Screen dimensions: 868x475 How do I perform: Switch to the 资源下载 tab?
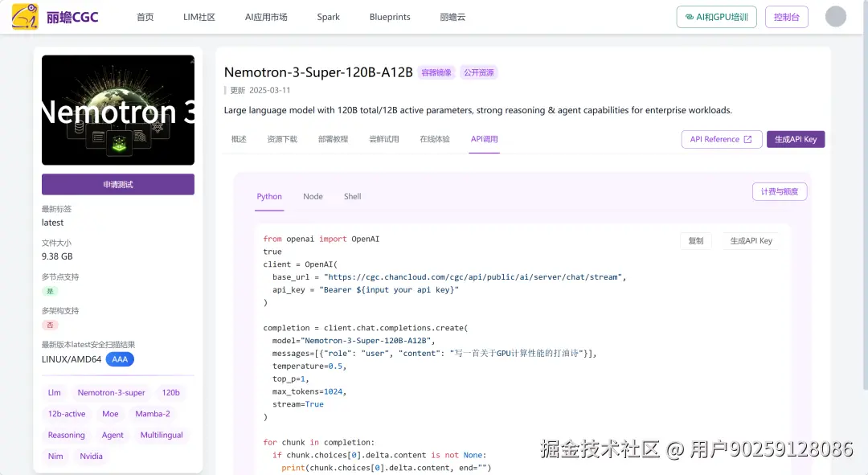(282, 140)
